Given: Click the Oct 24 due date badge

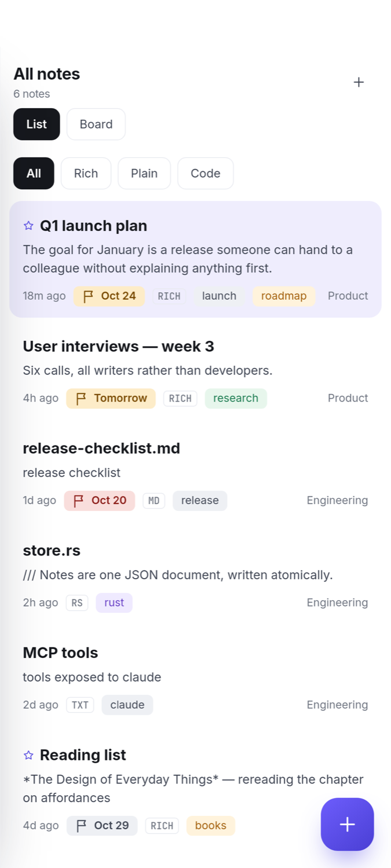Looking at the screenshot, I should (x=109, y=296).
